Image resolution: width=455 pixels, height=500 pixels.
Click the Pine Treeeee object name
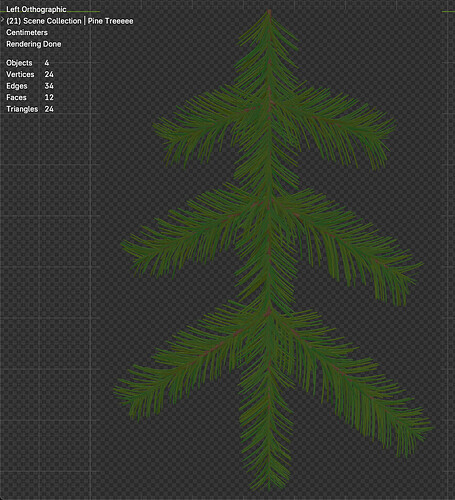pos(110,21)
